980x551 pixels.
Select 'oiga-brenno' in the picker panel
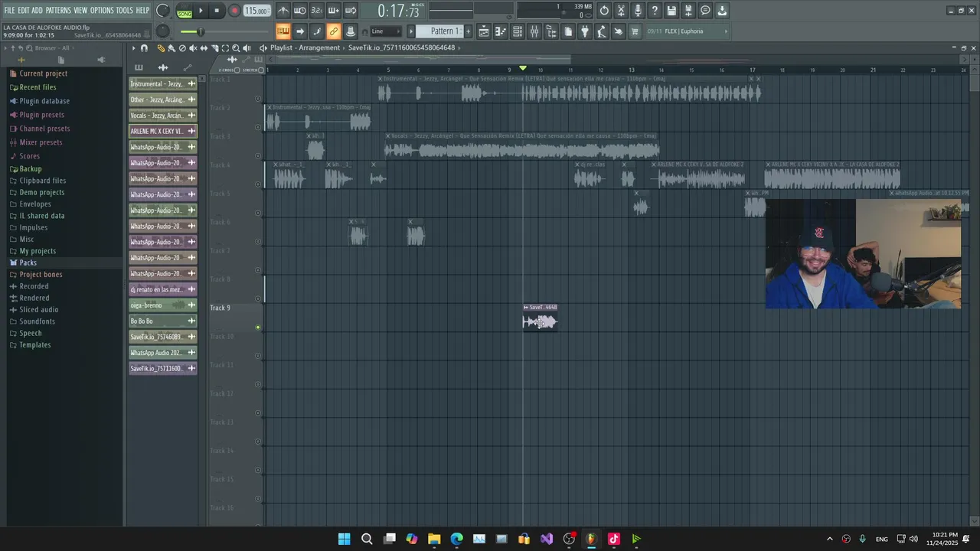click(x=163, y=305)
